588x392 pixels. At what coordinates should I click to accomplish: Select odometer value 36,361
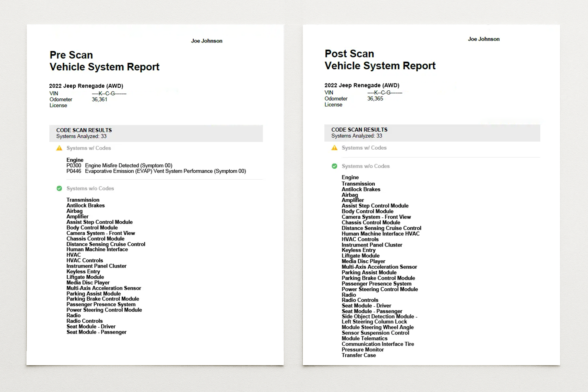point(100,100)
